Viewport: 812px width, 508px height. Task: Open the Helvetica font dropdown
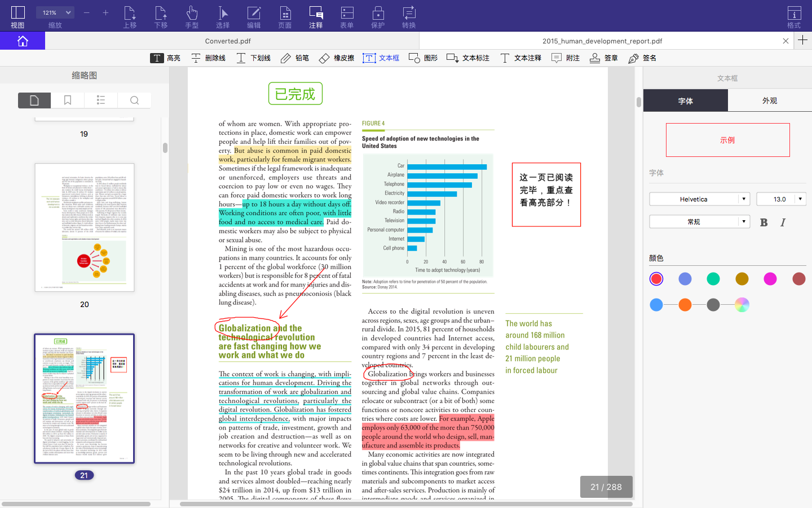[699, 199]
